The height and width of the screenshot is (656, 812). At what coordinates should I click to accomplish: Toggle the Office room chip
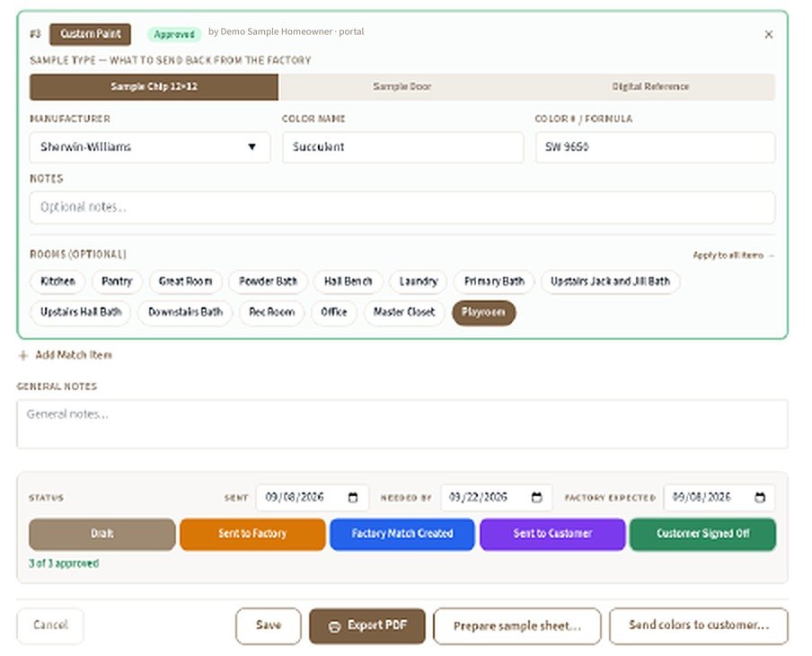coord(334,313)
